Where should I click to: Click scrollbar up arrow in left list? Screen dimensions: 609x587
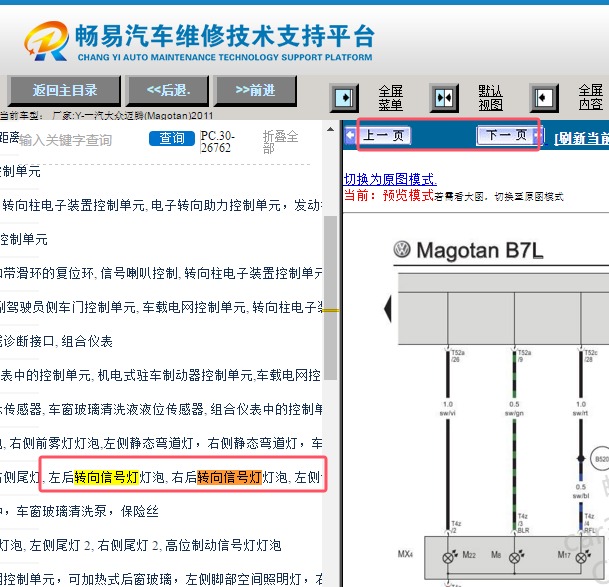(331, 130)
